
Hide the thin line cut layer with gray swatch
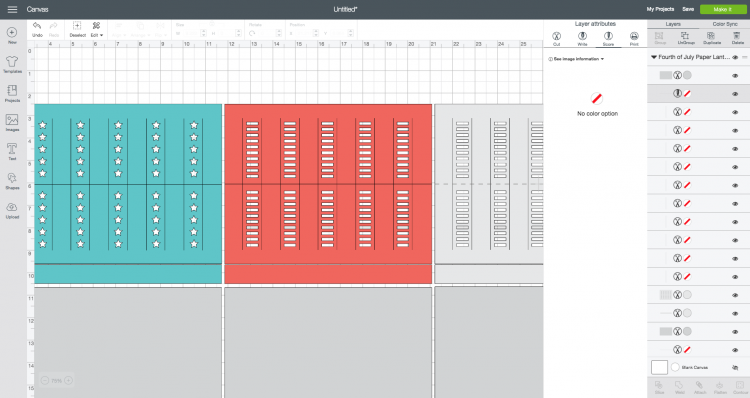735,313
